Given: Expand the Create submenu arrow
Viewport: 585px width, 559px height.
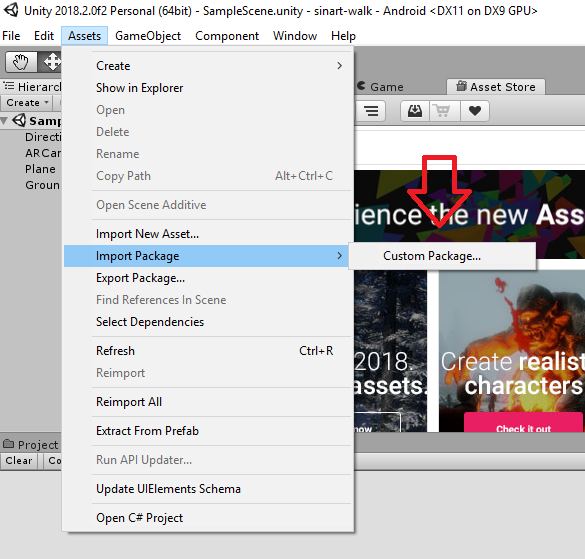Looking at the screenshot, I should (x=339, y=66).
